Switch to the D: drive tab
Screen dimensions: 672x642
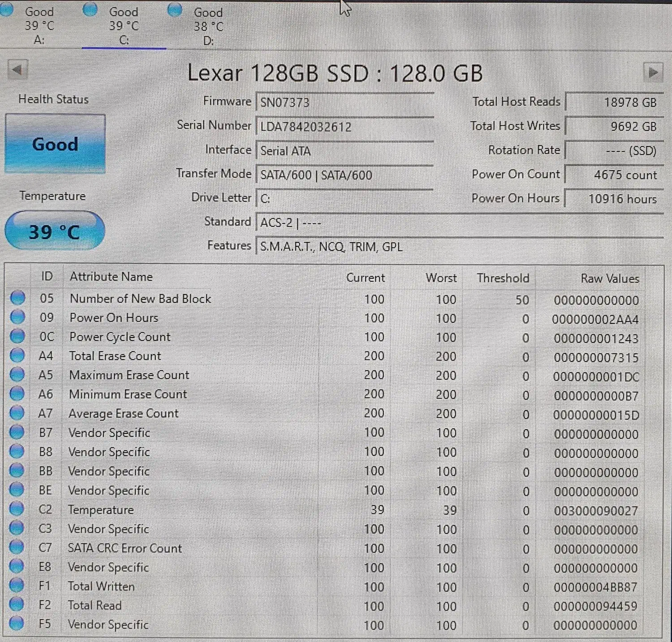click(x=208, y=26)
